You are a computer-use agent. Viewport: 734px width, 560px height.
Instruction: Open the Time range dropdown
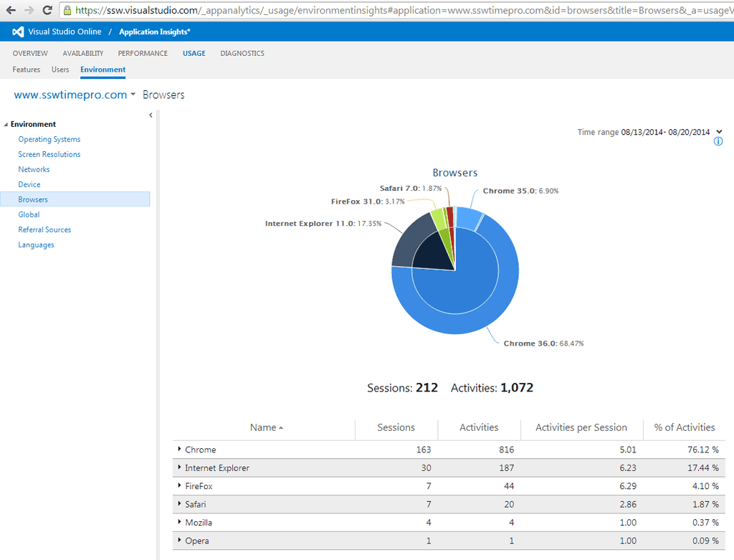tap(719, 132)
